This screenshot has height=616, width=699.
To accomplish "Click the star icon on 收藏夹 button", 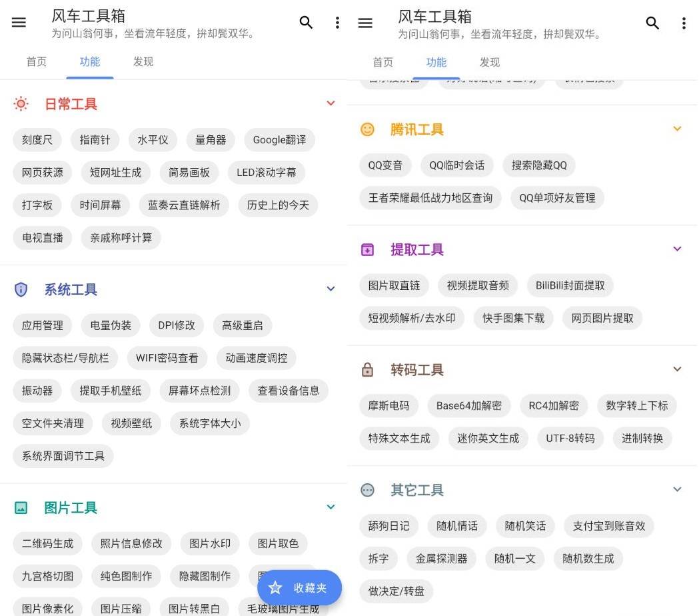I will click(275, 589).
